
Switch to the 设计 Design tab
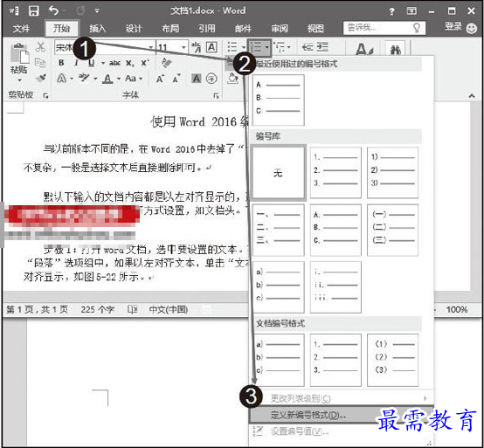[134, 29]
